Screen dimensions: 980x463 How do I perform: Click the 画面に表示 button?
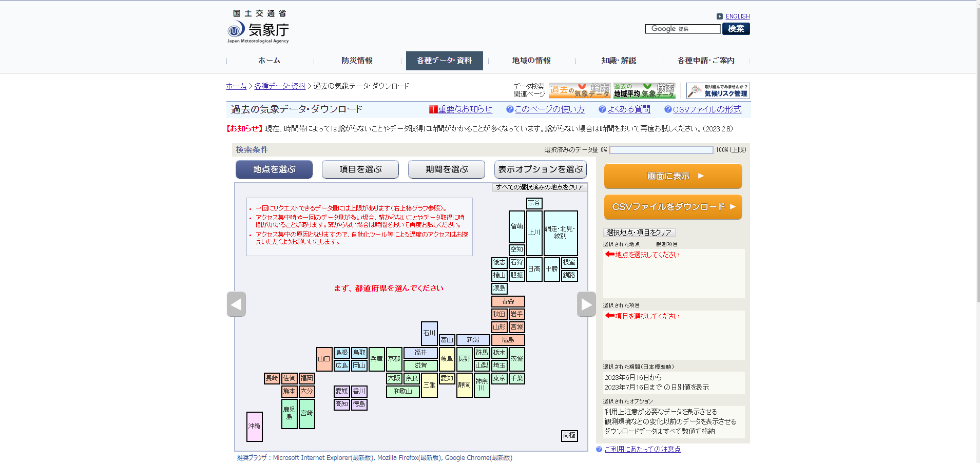[x=672, y=176]
